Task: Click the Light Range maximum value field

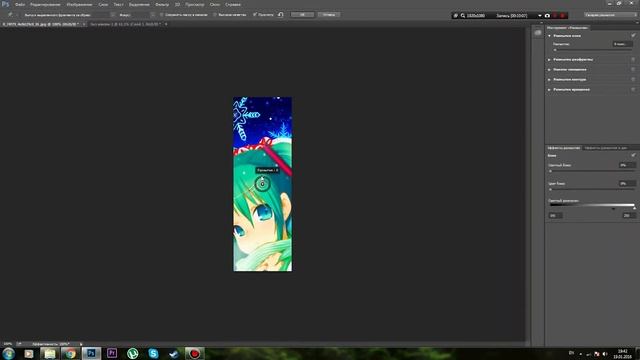Action: (x=629, y=216)
